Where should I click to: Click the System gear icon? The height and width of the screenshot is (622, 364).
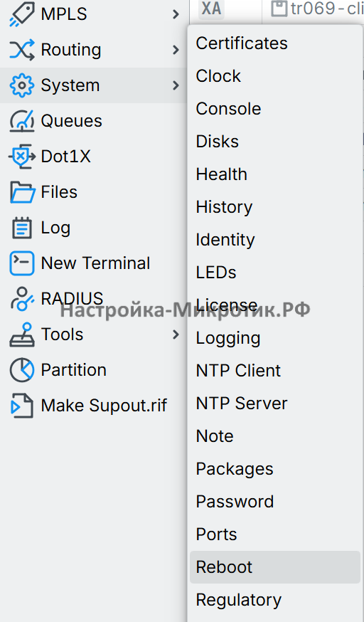[22, 85]
